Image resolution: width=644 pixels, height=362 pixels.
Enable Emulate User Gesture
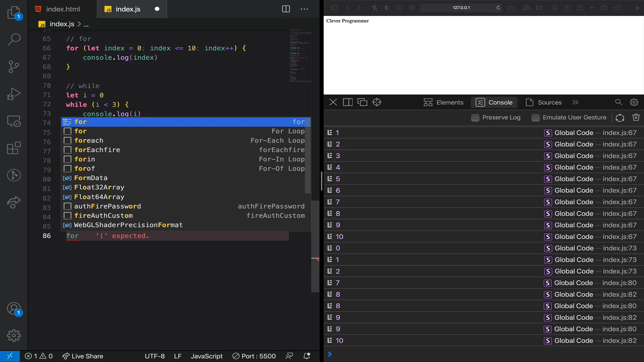535,118
